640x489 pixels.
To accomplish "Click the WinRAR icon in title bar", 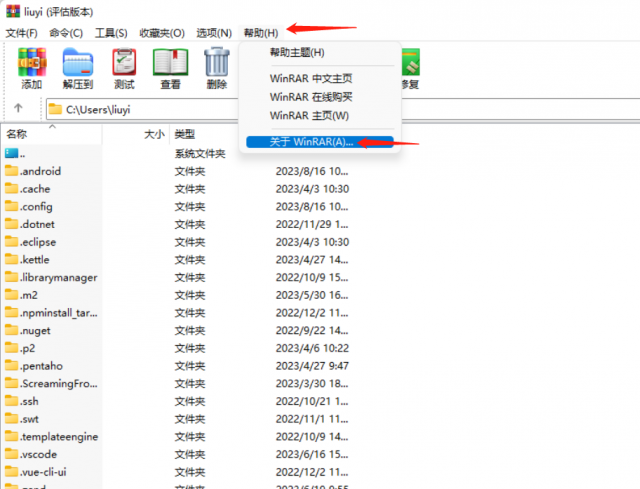I will 13,11.
